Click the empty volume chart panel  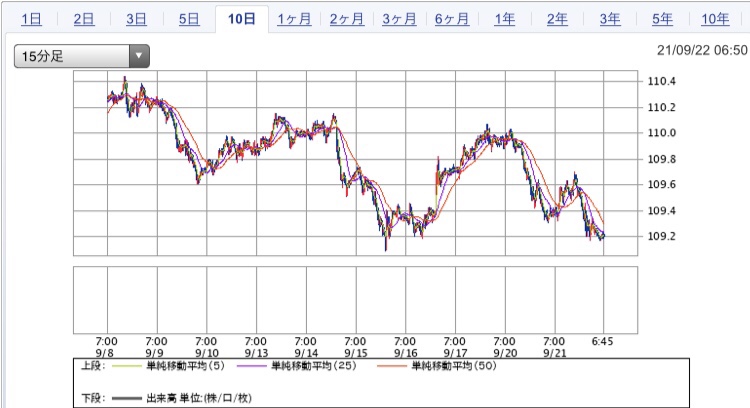pyautogui.click(x=355, y=300)
